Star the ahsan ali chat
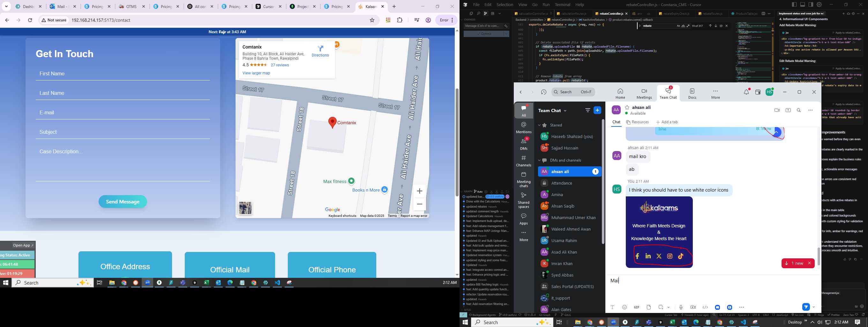This screenshot has width=868, height=327. tap(627, 107)
